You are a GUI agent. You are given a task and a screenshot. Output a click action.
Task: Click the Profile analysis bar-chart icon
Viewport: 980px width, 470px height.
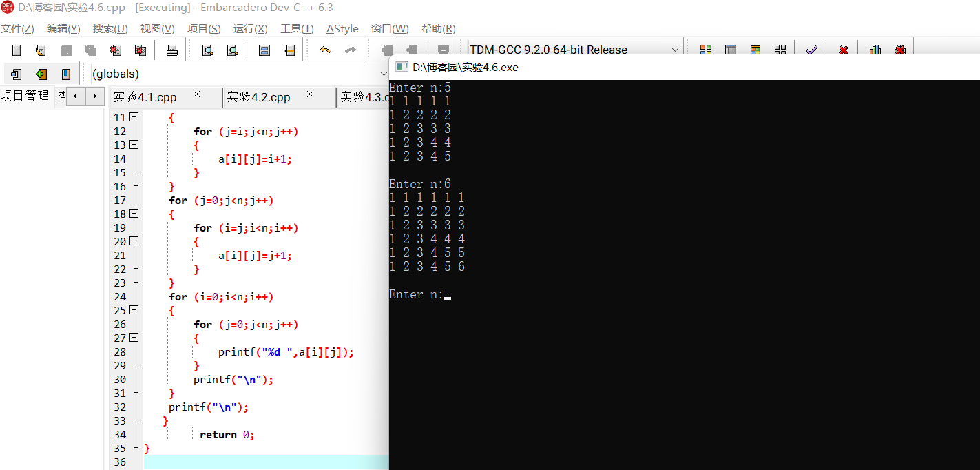tap(875, 50)
